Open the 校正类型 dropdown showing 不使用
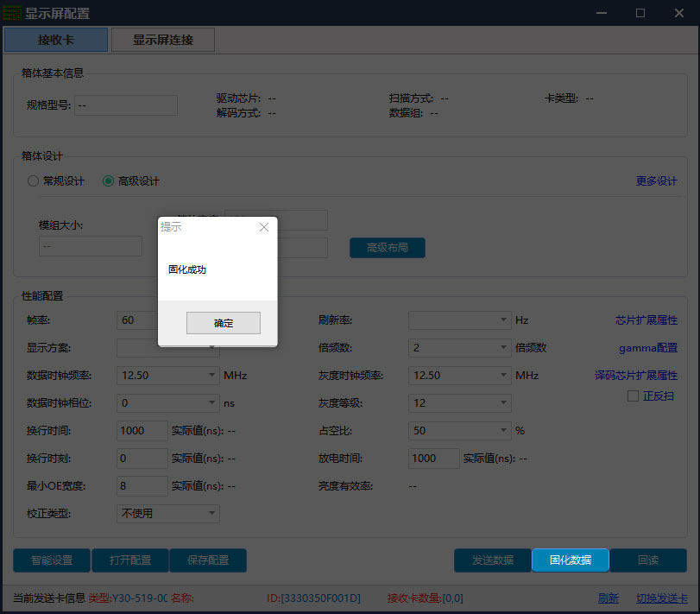Image resolution: width=700 pixels, height=614 pixels. [167, 514]
